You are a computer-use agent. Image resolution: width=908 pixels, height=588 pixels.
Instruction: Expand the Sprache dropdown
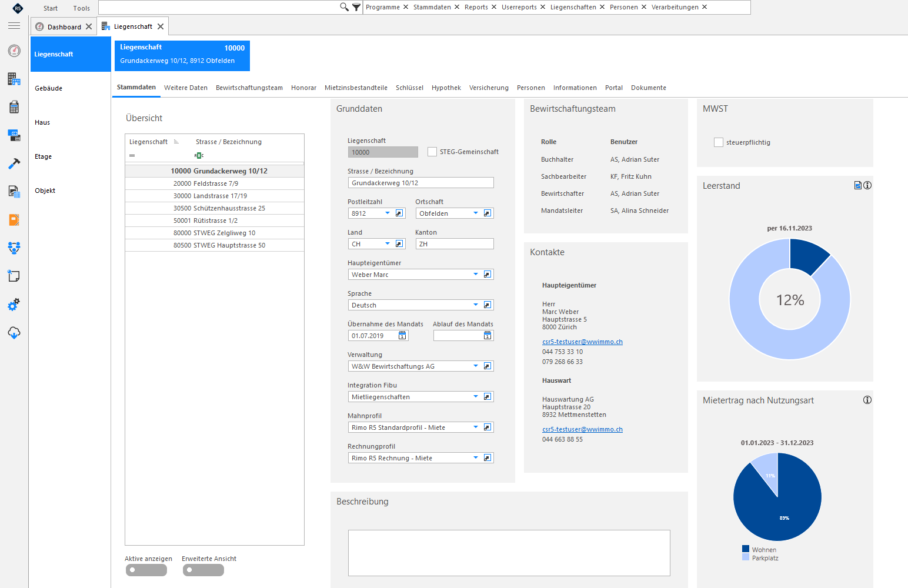(x=476, y=305)
